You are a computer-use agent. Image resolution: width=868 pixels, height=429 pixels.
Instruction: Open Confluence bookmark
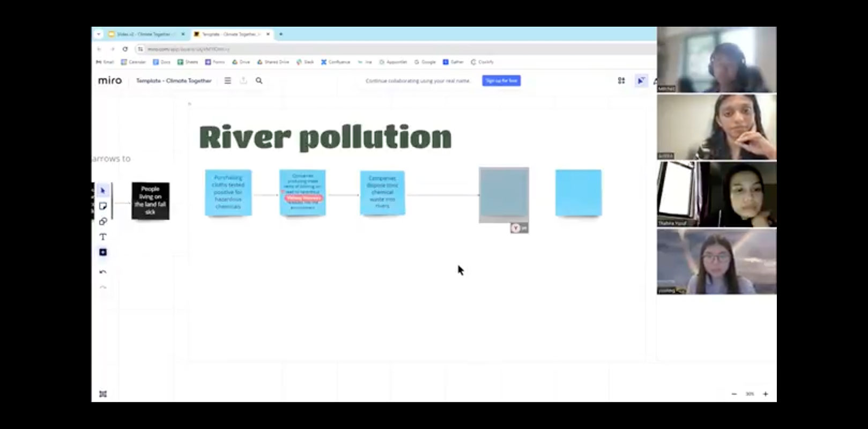coord(336,62)
